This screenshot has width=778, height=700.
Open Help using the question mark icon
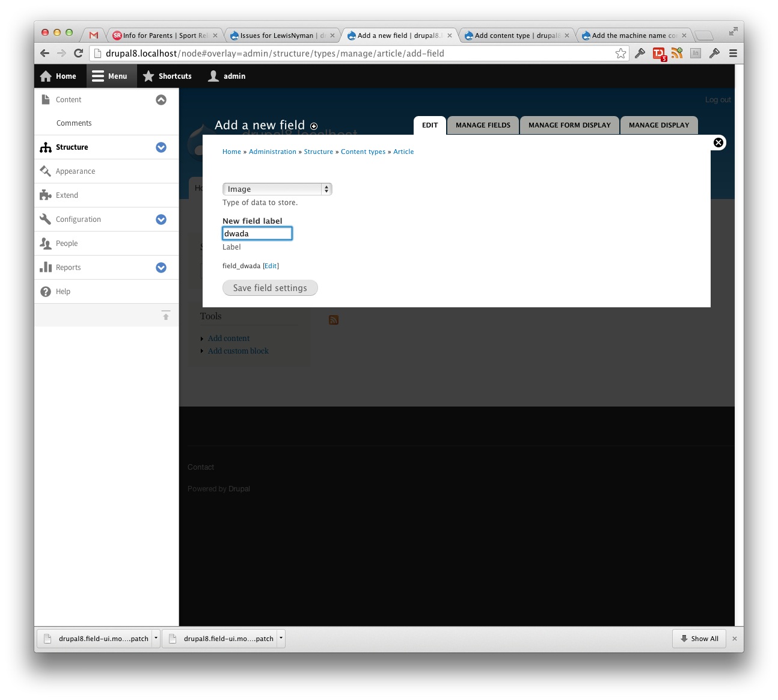point(45,291)
